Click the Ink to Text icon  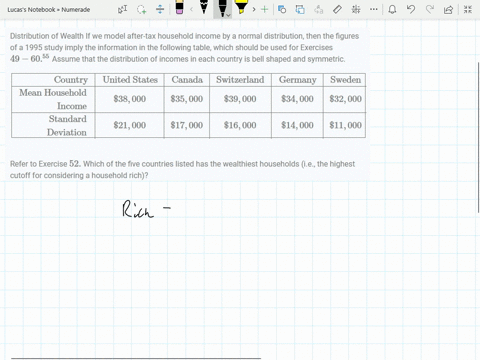coord(319,9)
